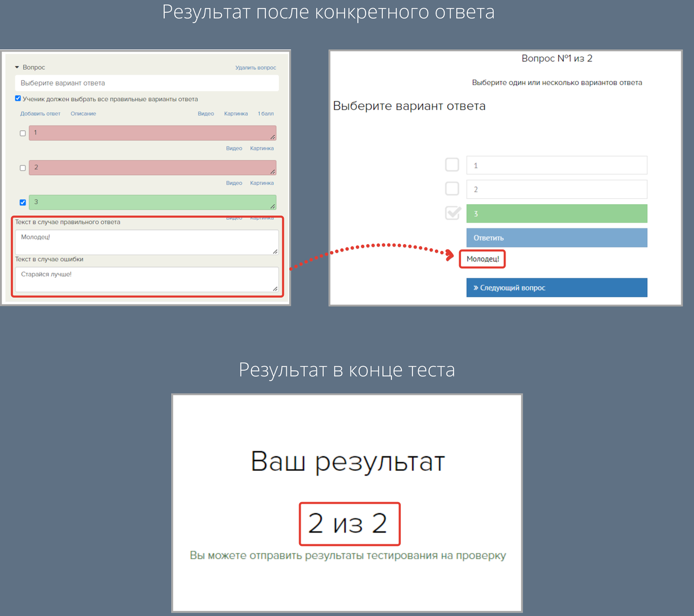Click resize handle of Старайся лучше! textarea

coord(275,289)
